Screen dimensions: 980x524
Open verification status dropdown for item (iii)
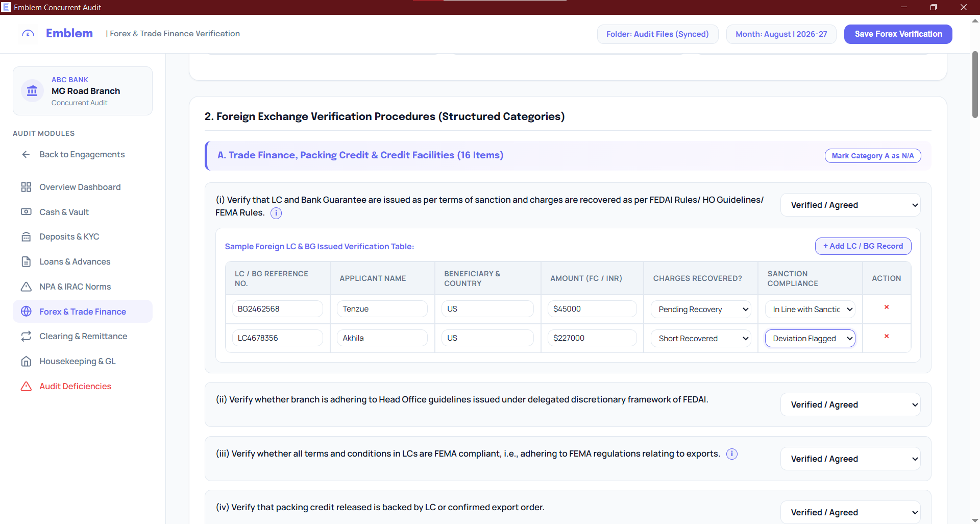tap(850, 459)
